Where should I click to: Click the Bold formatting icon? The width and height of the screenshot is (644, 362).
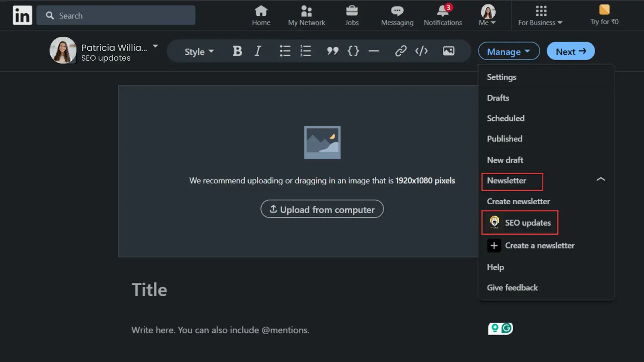point(237,51)
